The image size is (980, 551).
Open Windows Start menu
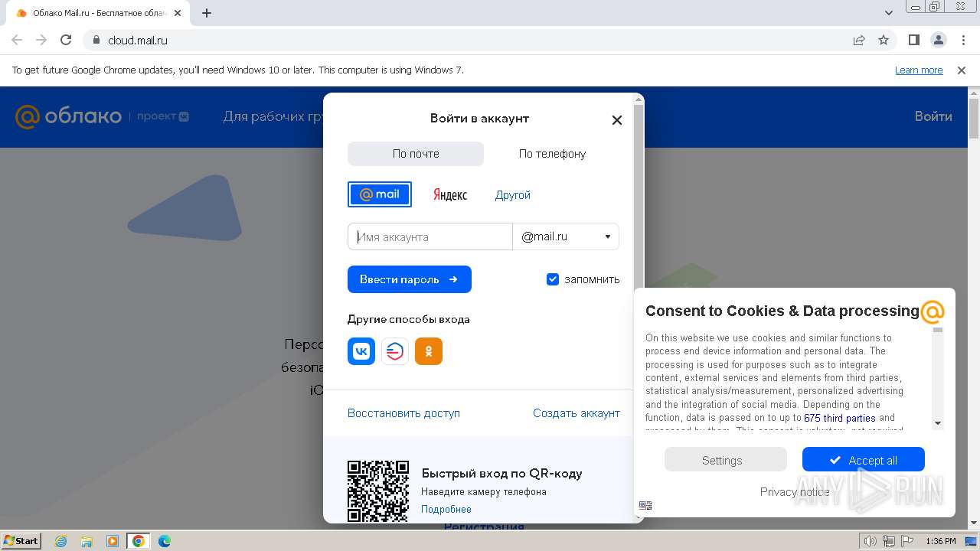[x=21, y=541]
